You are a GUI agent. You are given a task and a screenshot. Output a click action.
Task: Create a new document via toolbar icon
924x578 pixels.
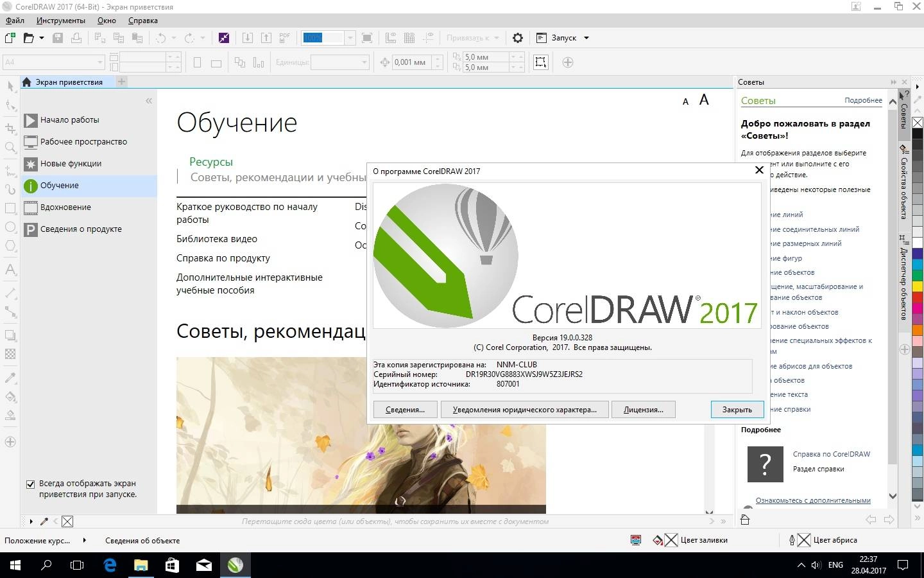[x=10, y=38]
